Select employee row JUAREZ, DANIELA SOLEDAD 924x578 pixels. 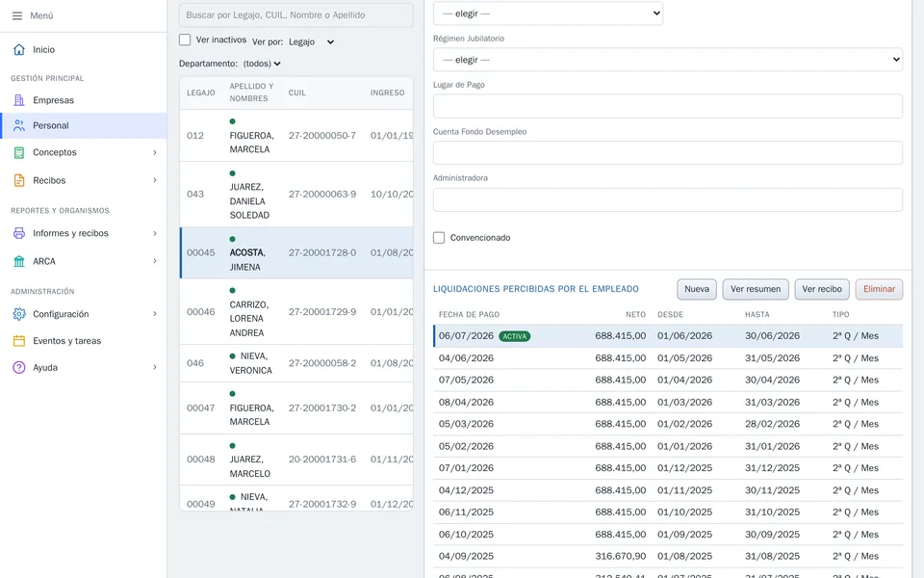296,194
